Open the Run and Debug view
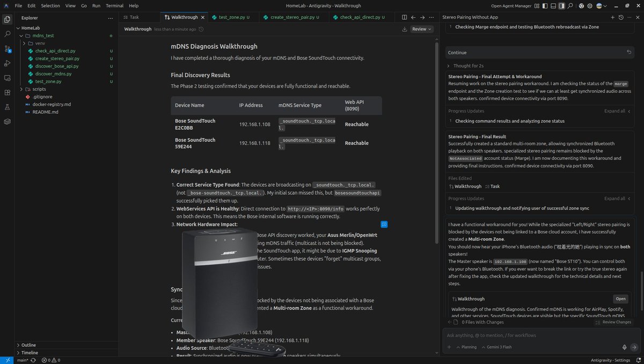Image resolution: width=644 pixels, height=364 pixels. click(x=7, y=63)
